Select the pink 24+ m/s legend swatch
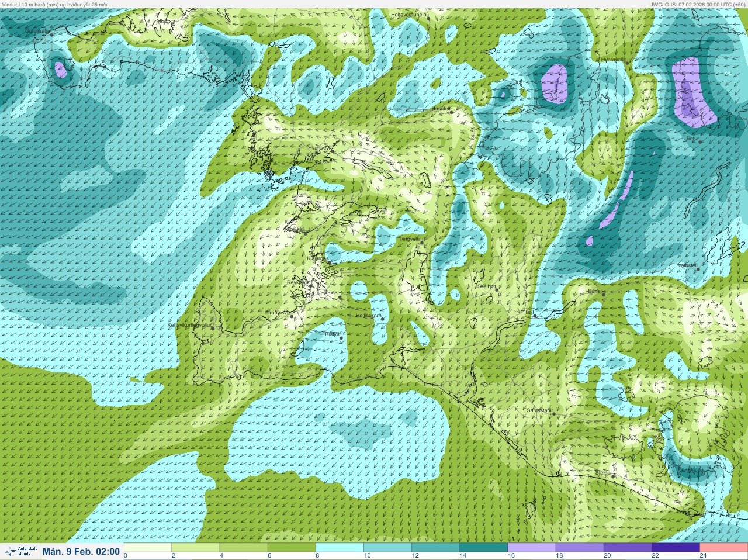The height and width of the screenshot is (560, 748). pos(723,548)
